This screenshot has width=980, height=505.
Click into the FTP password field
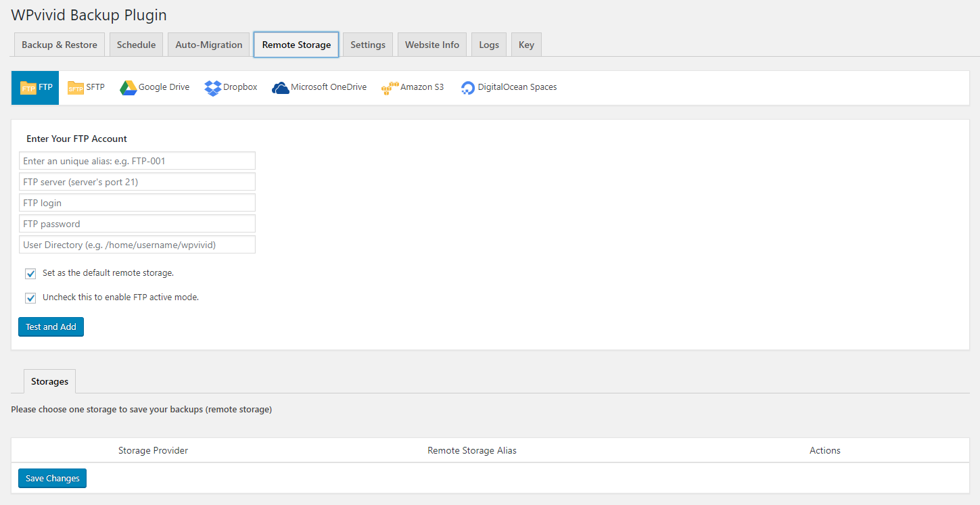click(137, 224)
